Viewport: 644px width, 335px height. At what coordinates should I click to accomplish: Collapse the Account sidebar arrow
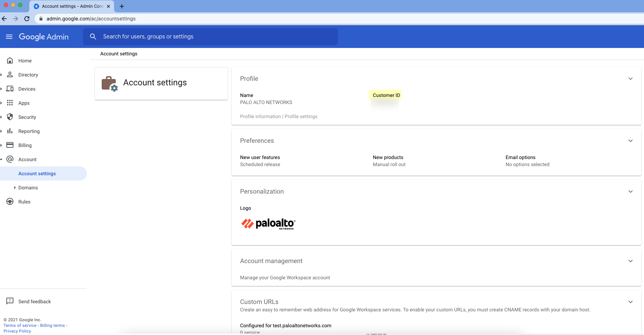tap(1, 159)
